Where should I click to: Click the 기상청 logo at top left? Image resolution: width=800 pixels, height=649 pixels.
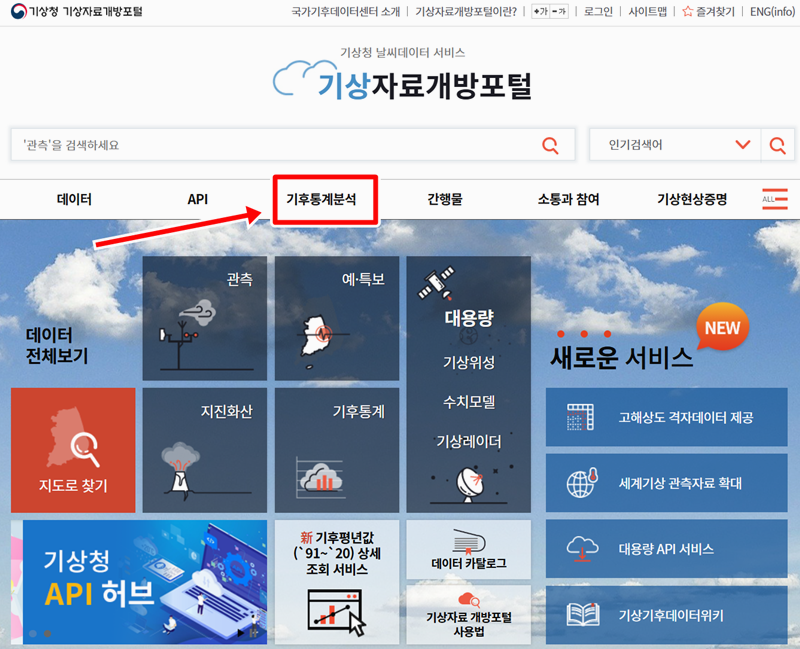tap(77, 11)
